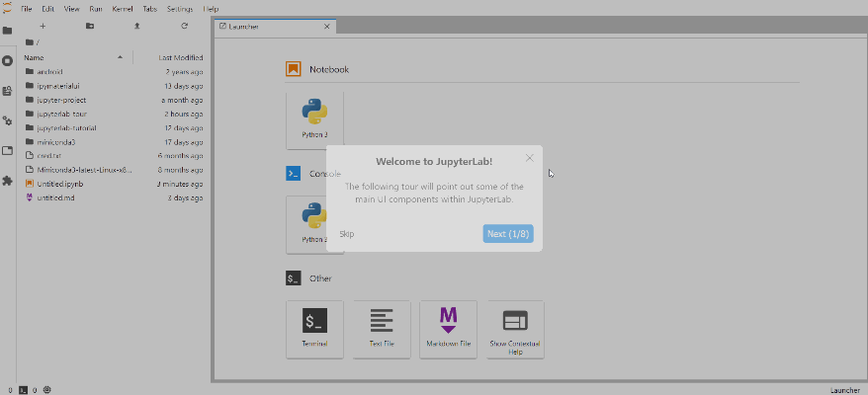
Task: Launch Python 3 console tile
Action: click(x=314, y=224)
